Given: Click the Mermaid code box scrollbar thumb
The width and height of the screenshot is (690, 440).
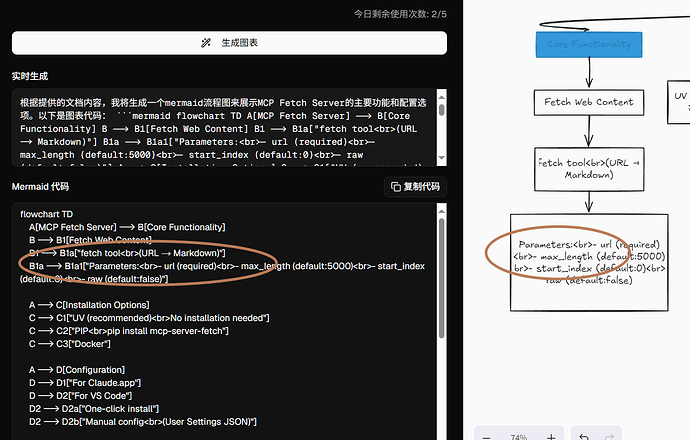Looking at the screenshot, I should click(442, 278).
